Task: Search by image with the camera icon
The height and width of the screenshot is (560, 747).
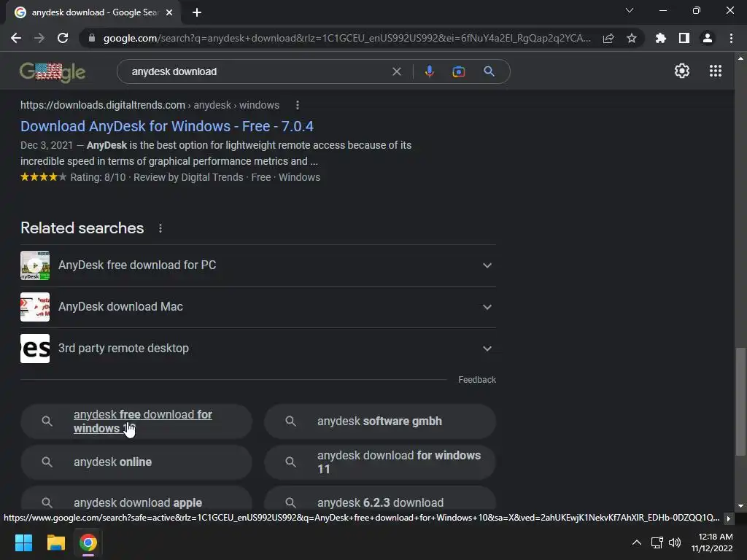Action: coord(458,71)
